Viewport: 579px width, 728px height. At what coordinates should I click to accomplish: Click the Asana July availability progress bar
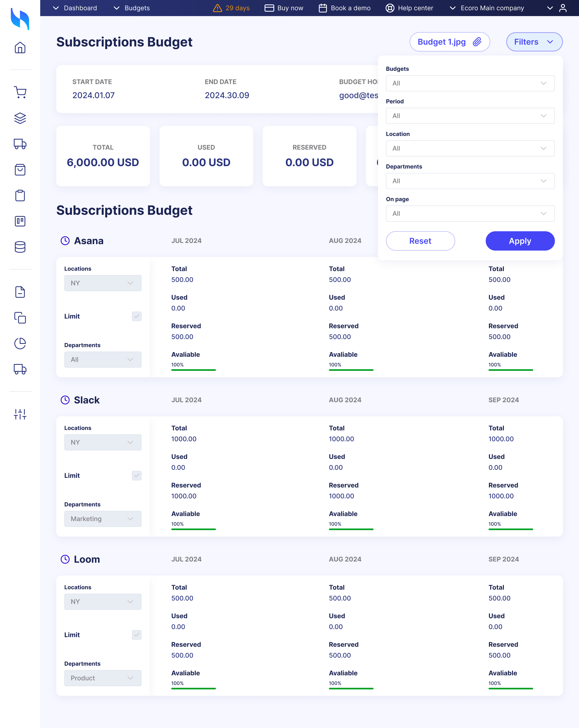[x=193, y=370]
